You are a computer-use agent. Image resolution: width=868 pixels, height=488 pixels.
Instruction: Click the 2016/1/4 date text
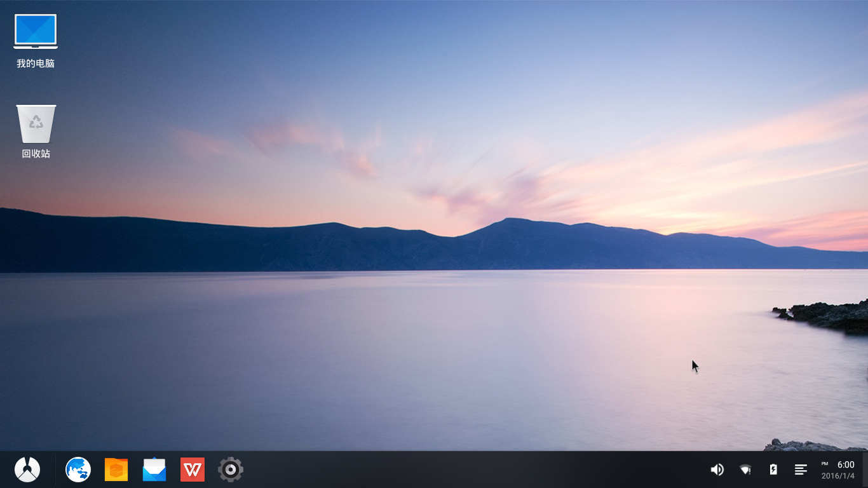(x=838, y=476)
